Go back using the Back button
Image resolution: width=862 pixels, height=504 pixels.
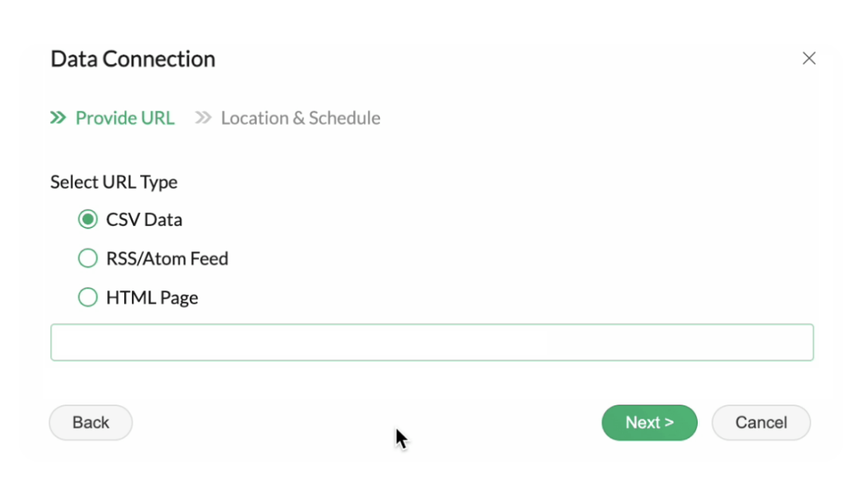(91, 422)
